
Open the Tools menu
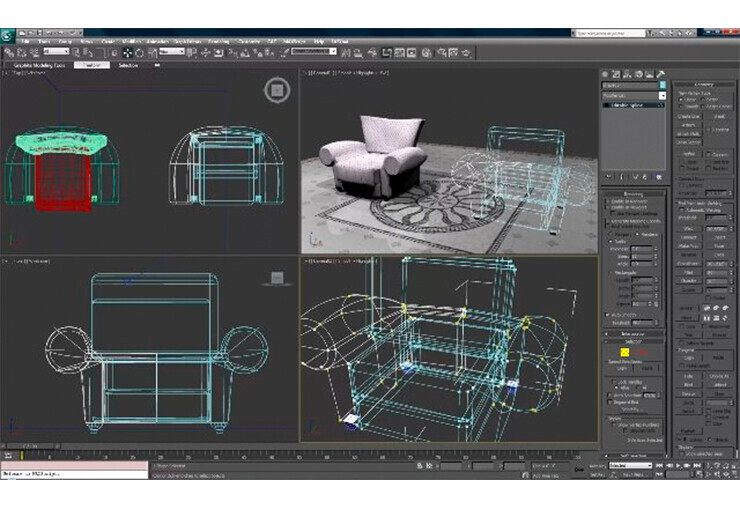click(x=43, y=41)
